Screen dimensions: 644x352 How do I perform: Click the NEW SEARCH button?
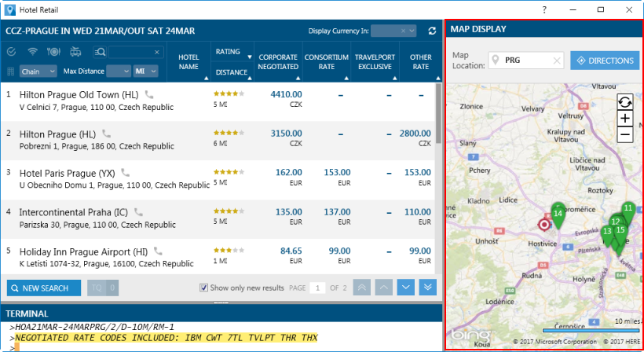[x=44, y=288]
